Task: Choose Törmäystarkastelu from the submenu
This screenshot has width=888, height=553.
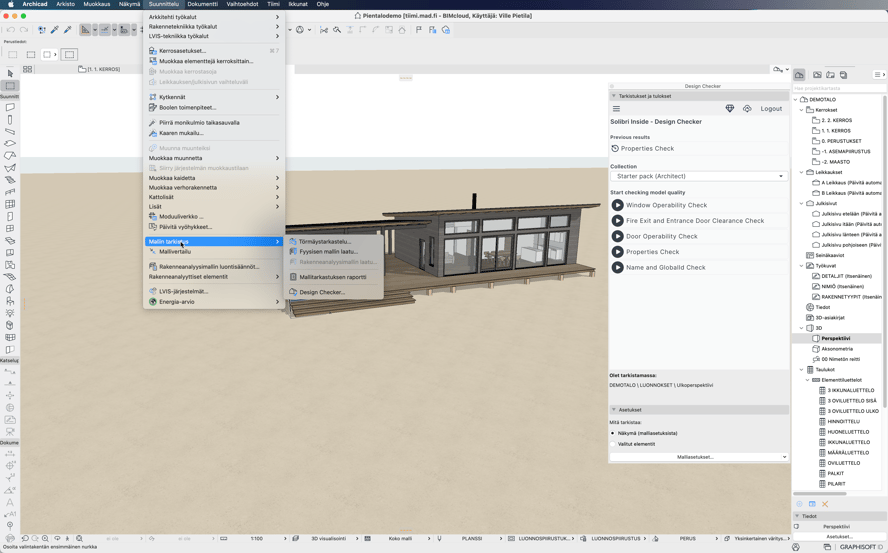Action: tap(325, 241)
